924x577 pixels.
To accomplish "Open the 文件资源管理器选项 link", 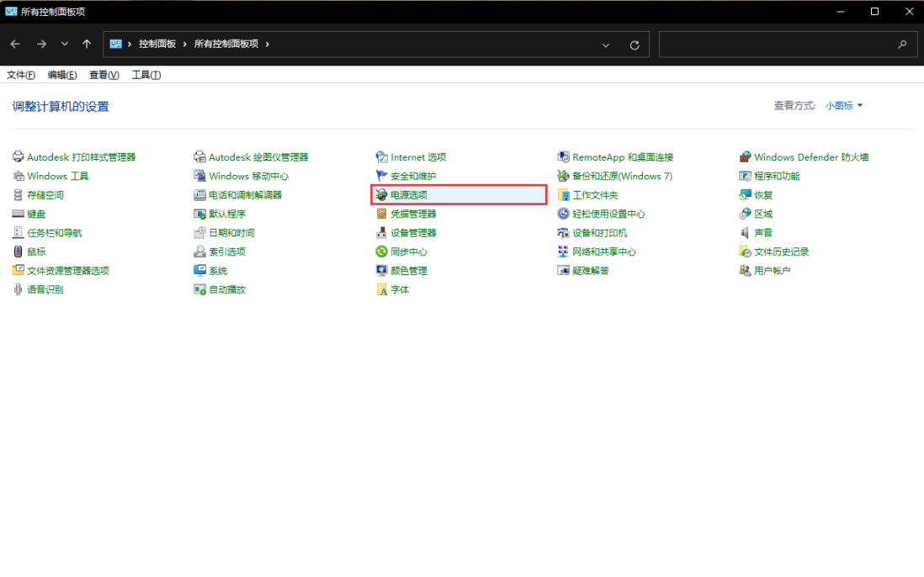I will coord(68,270).
